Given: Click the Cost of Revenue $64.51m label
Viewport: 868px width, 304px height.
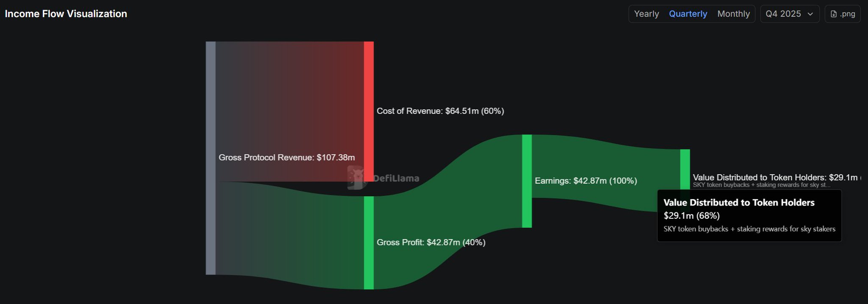Looking at the screenshot, I should 440,111.
